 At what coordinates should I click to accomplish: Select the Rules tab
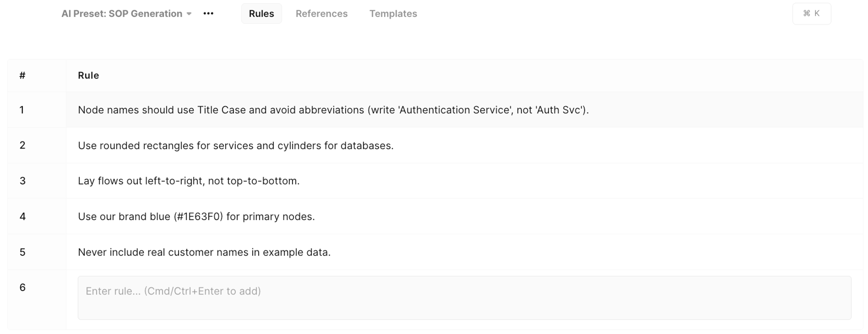[261, 14]
